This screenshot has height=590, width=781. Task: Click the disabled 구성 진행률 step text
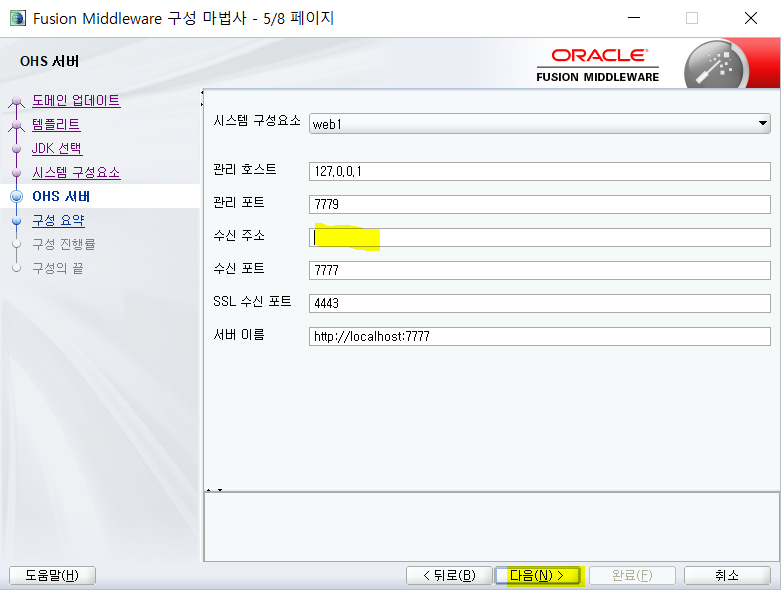coord(64,244)
